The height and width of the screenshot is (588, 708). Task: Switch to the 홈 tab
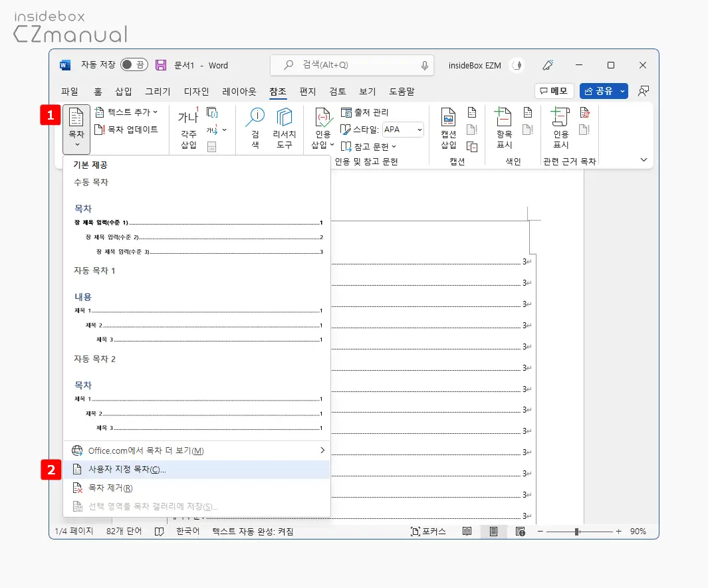point(98,92)
